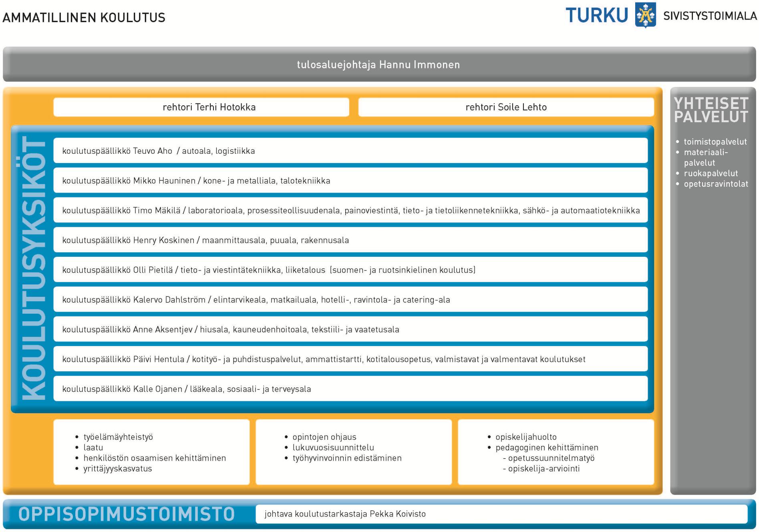
Task: Click the opetussuunnitelmatyö sub-item
Action: coord(549,458)
